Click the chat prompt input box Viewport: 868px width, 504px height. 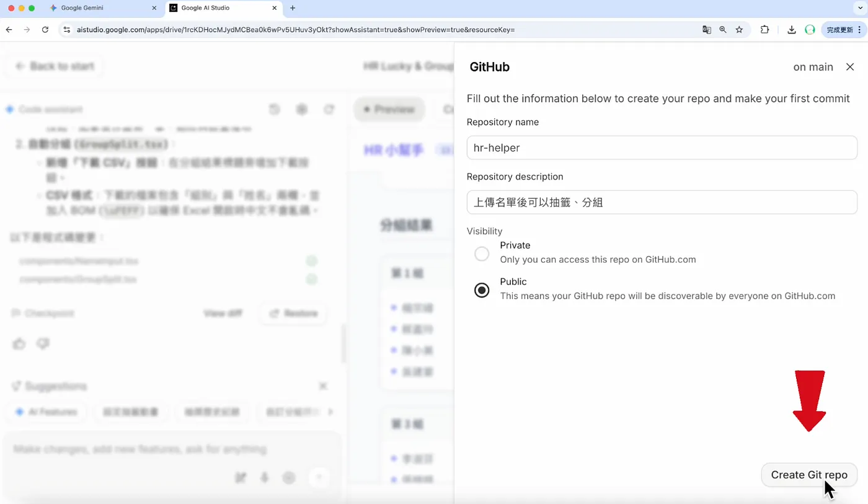click(171, 449)
